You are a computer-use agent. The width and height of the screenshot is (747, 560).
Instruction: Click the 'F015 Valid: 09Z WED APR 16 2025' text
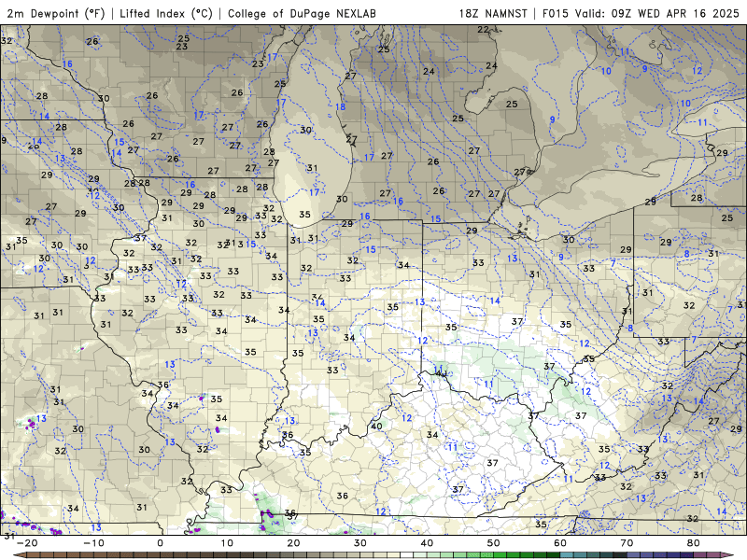[x=641, y=13]
